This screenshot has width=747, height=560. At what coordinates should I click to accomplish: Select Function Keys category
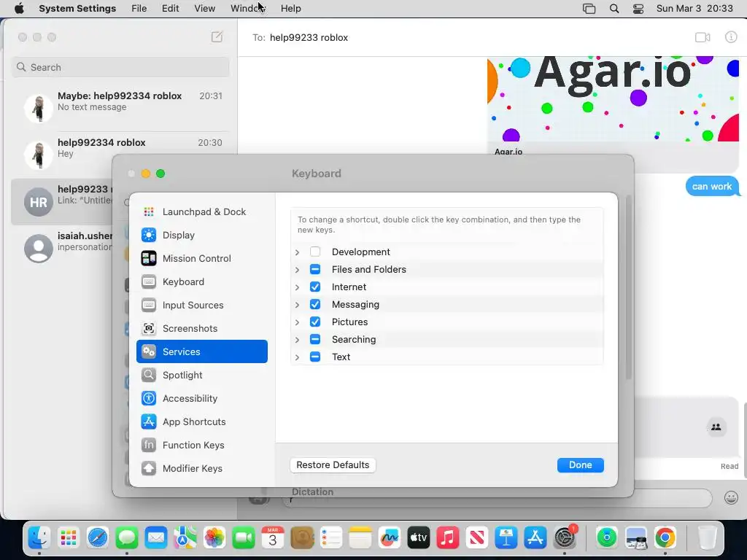point(202,446)
